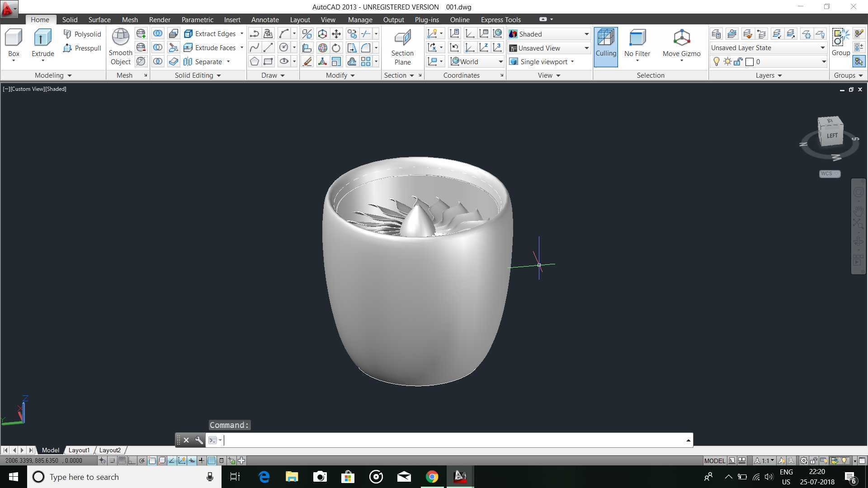Click the viewport controls [Custom View] label
Screen dimensions: 868x488
pyautogui.click(x=27, y=89)
